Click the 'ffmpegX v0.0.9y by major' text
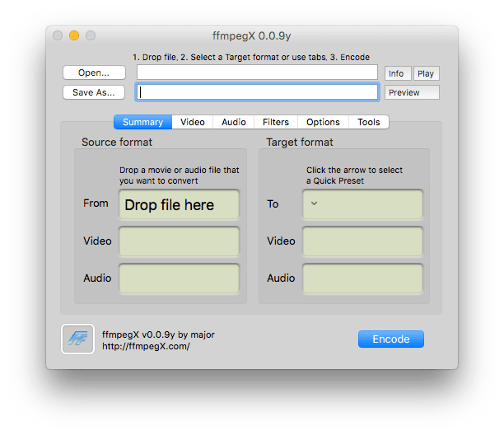The width and height of the screenshot is (504, 435). pos(158,334)
